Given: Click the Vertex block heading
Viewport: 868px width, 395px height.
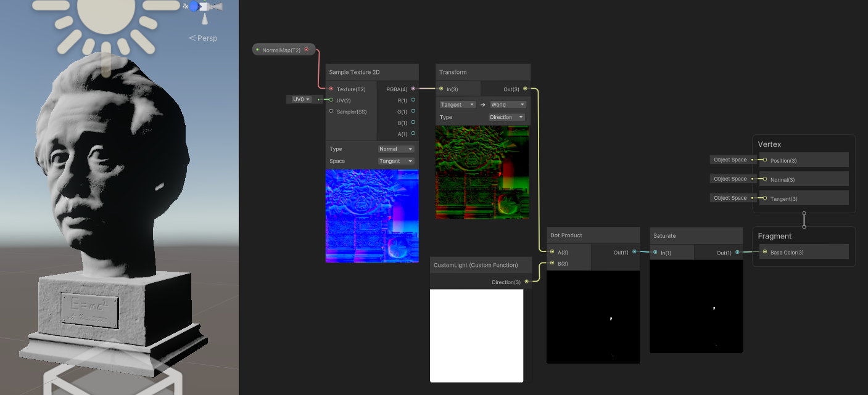Looking at the screenshot, I should [769, 144].
